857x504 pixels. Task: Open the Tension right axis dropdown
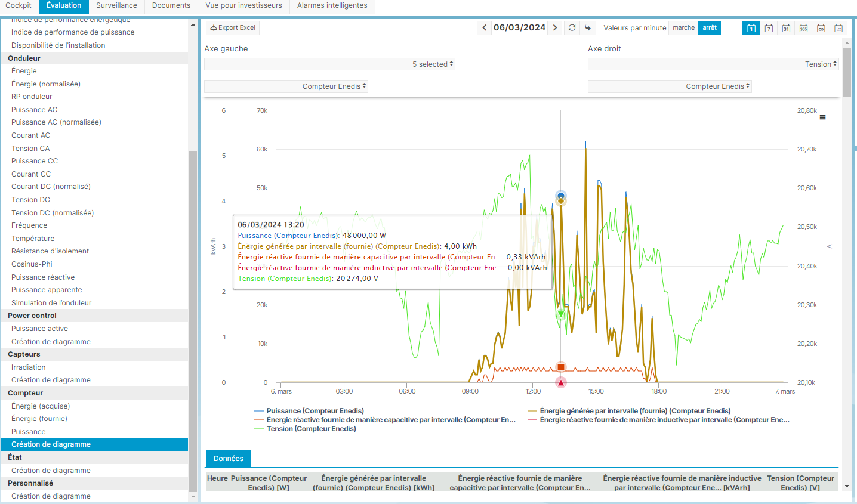tap(713, 64)
